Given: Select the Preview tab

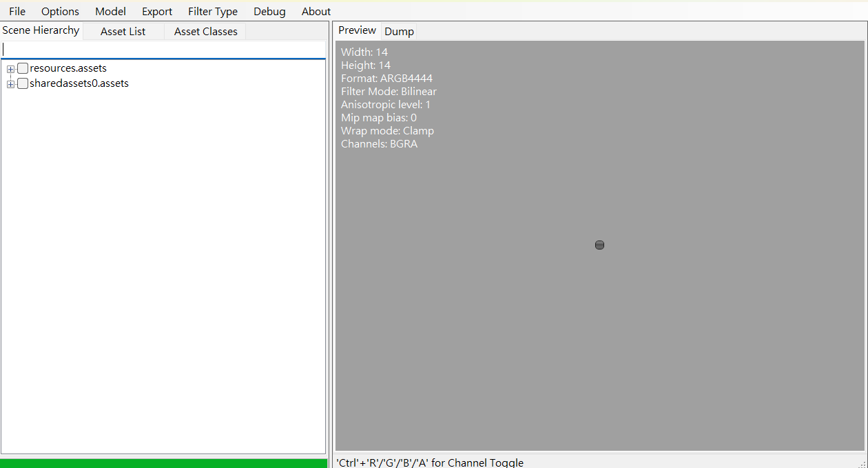Looking at the screenshot, I should pos(357,30).
